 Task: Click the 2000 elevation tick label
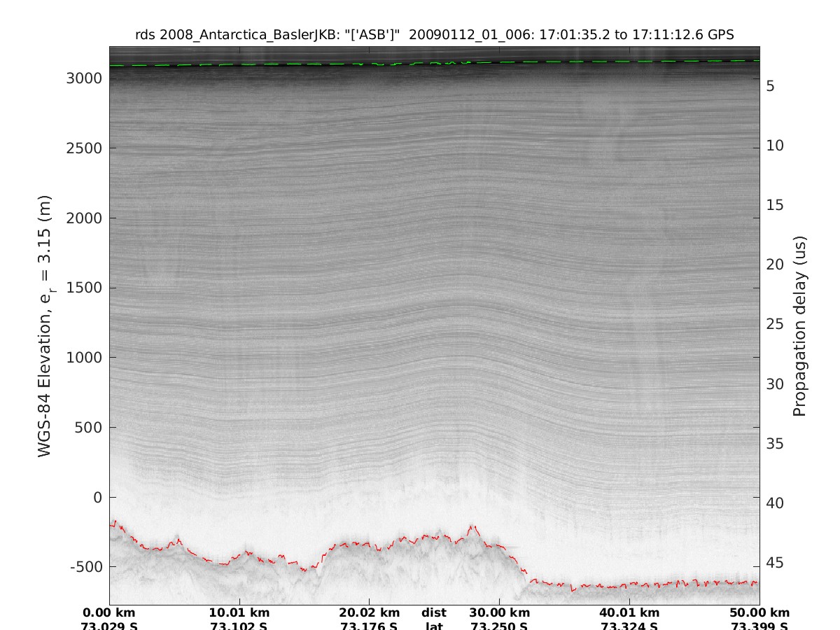[84, 218]
